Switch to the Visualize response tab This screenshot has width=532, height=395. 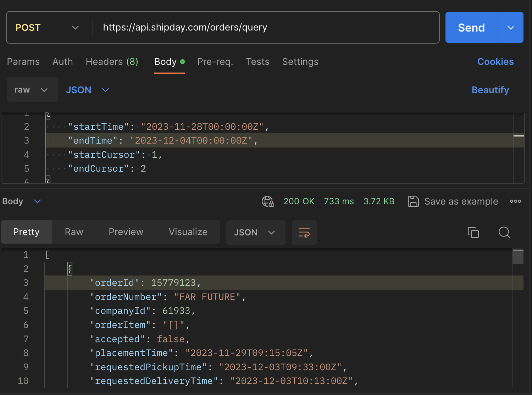coord(188,232)
